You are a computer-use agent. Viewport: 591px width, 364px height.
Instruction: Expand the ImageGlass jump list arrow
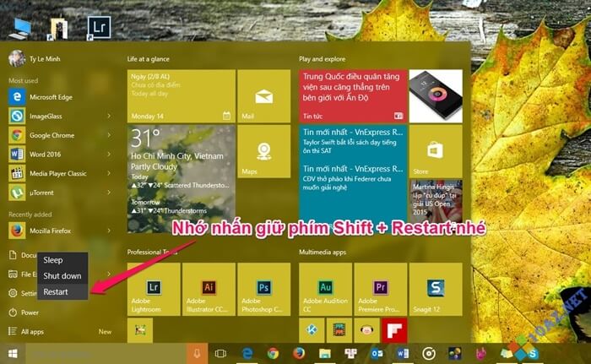tap(109, 116)
